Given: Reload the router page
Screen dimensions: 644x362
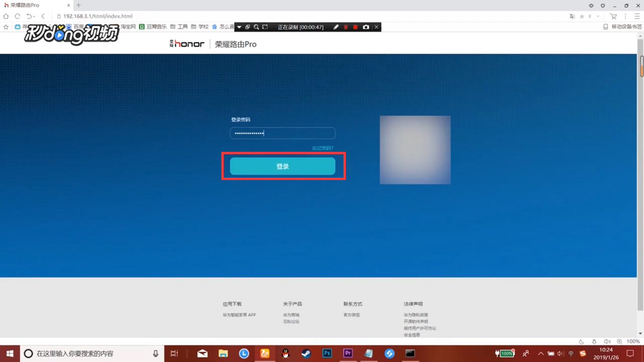Looking at the screenshot, I should (17, 16).
